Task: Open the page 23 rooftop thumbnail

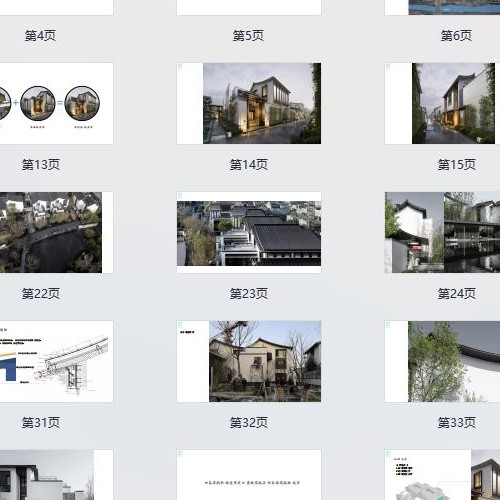Action: point(249,232)
